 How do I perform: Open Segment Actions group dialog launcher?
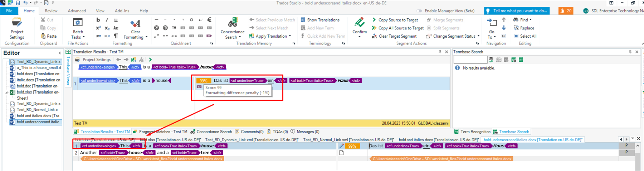point(477,43)
